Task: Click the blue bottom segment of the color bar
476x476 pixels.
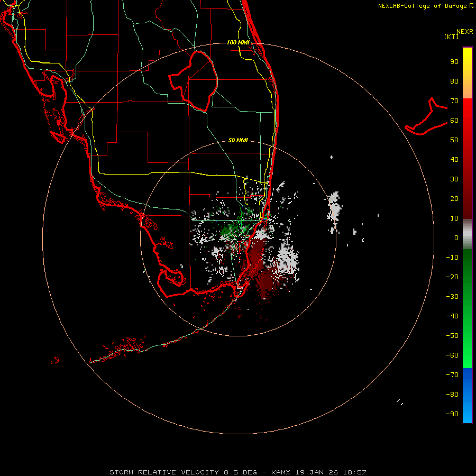Action: [x=467, y=396]
